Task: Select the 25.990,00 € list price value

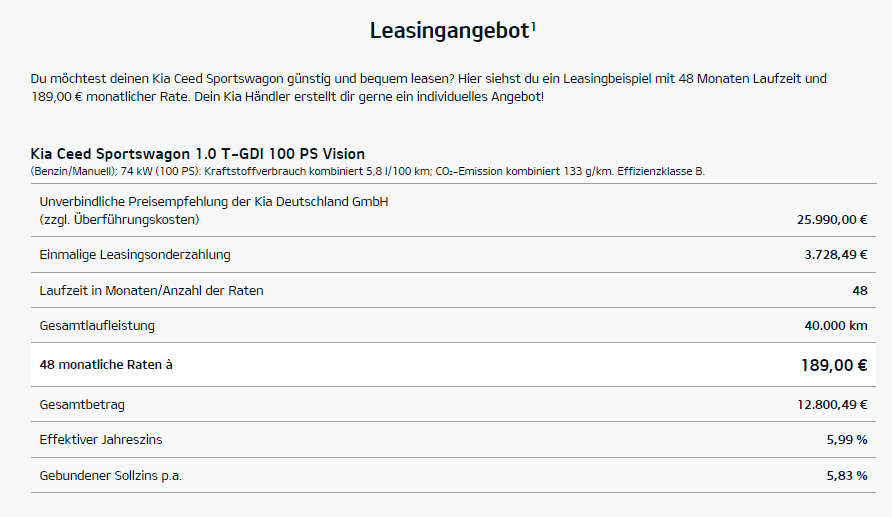Action: click(x=832, y=220)
